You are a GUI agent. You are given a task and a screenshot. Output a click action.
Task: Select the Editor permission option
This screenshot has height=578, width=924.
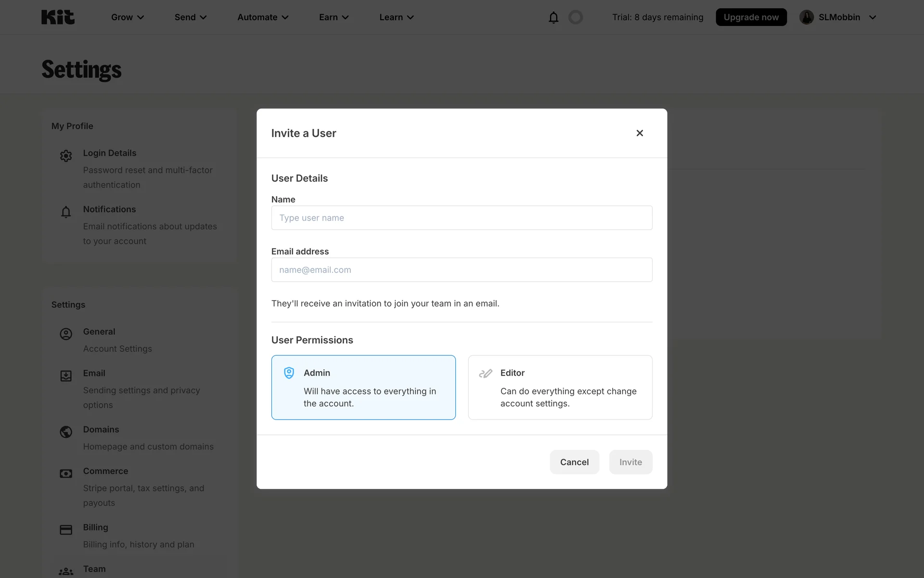coord(560,387)
